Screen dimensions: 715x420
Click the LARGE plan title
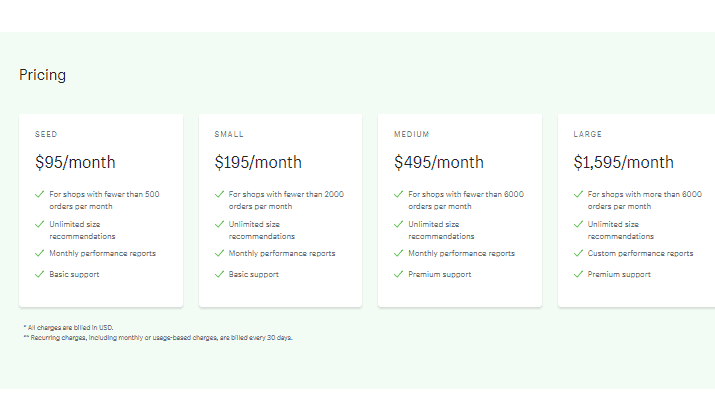pyautogui.click(x=588, y=134)
